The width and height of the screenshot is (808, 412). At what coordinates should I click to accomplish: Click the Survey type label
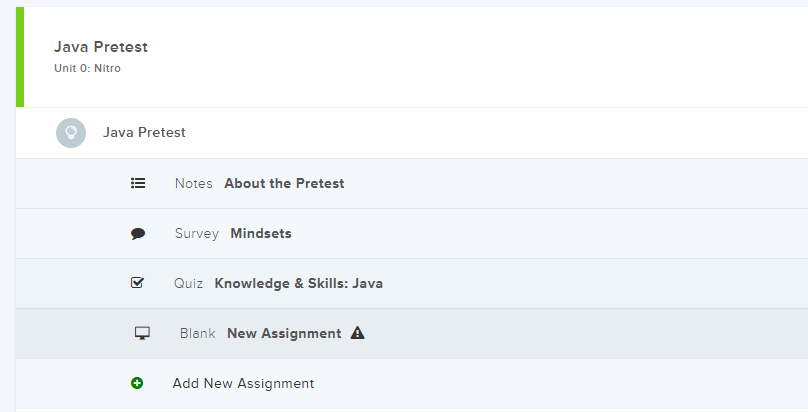[x=196, y=233]
